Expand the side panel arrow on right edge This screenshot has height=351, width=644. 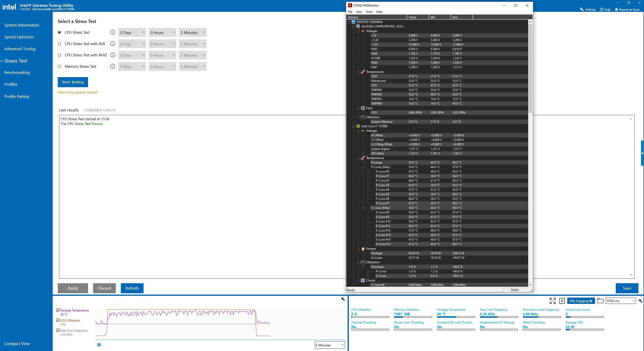point(642,153)
